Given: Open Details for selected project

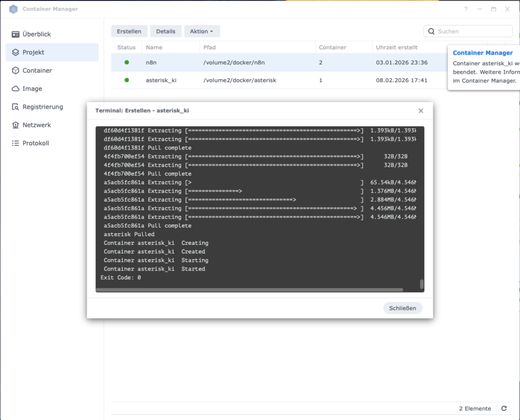Looking at the screenshot, I should tap(166, 31).
